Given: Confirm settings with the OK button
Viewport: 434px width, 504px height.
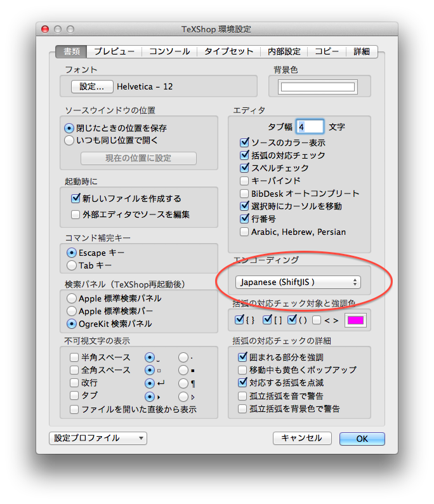Looking at the screenshot, I should point(362,439).
